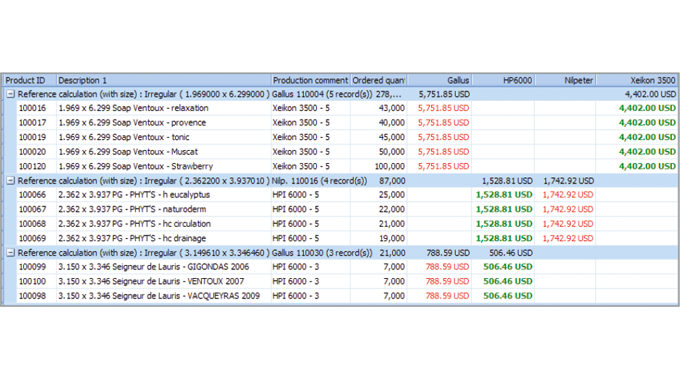Image resolution: width=680 pixels, height=380 pixels.
Task: Collapse the 3.149610 x 3.346460 reference group
Action: (10, 252)
